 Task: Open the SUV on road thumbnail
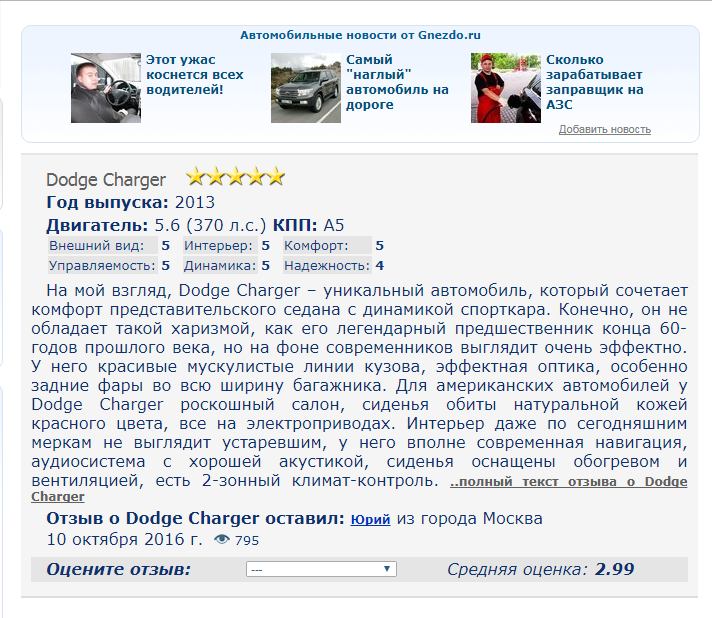tap(306, 88)
